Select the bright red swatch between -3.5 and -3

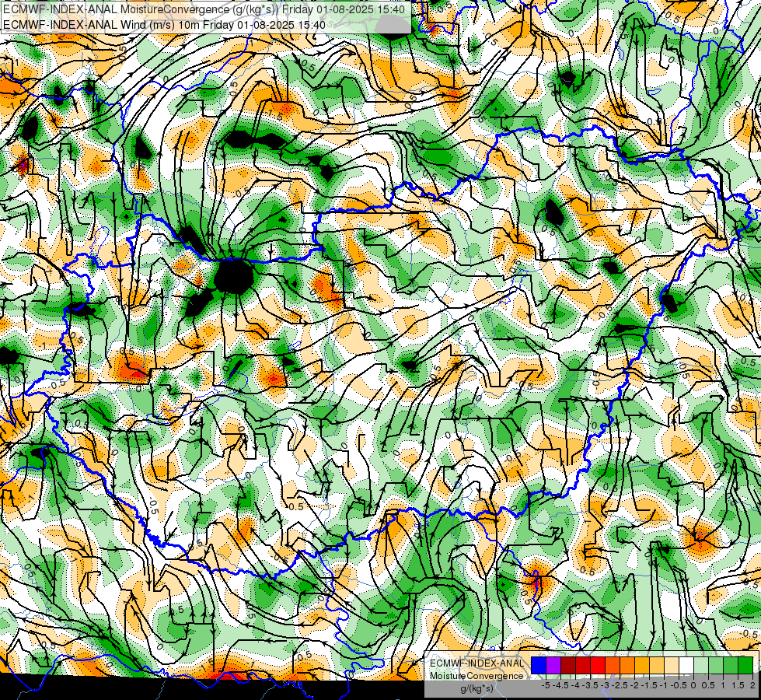point(598,665)
